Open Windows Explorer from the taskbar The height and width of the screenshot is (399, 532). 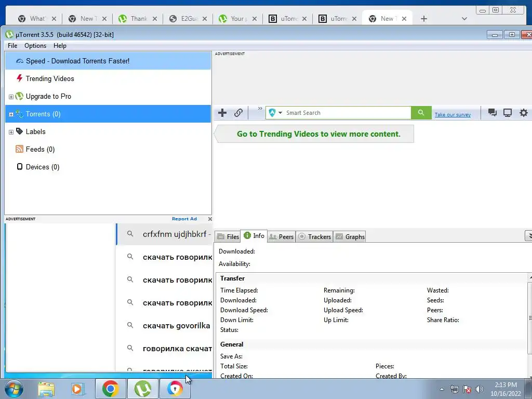(x=46, y=389)
